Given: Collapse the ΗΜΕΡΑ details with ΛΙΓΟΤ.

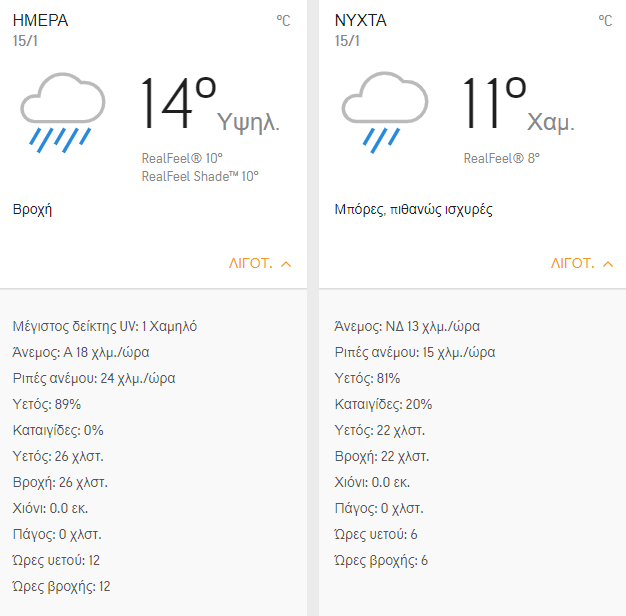Looking at the screenshot, I should tap(260, 264).
